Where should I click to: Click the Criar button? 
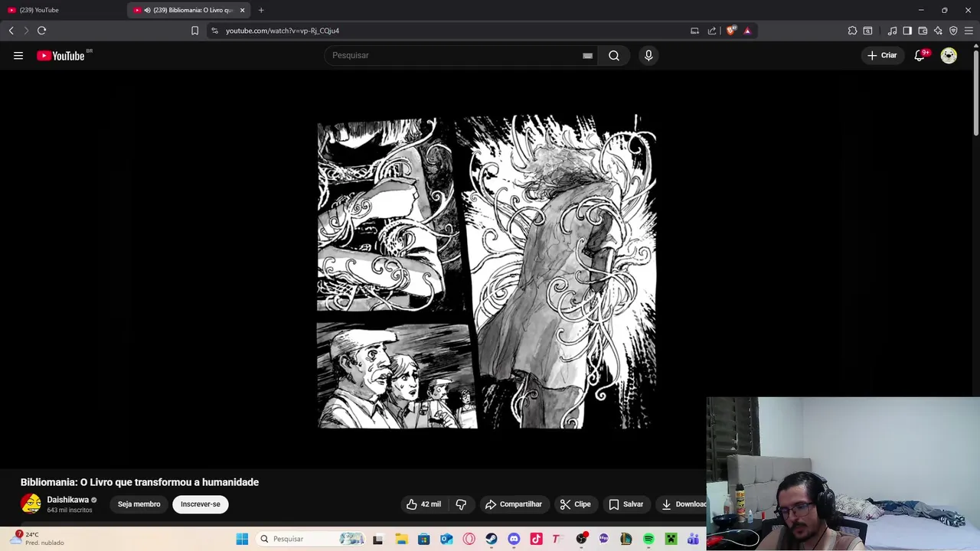tap(881, 55)
